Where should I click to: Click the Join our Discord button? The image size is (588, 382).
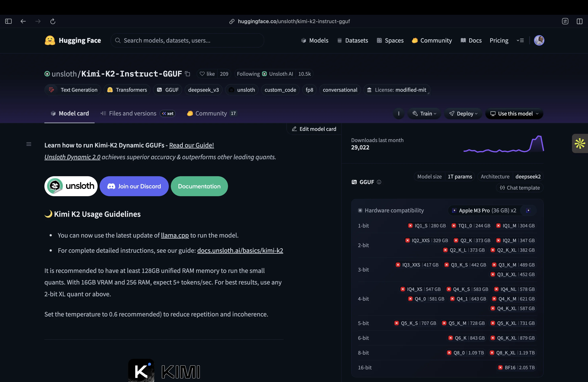pos(134,186)
